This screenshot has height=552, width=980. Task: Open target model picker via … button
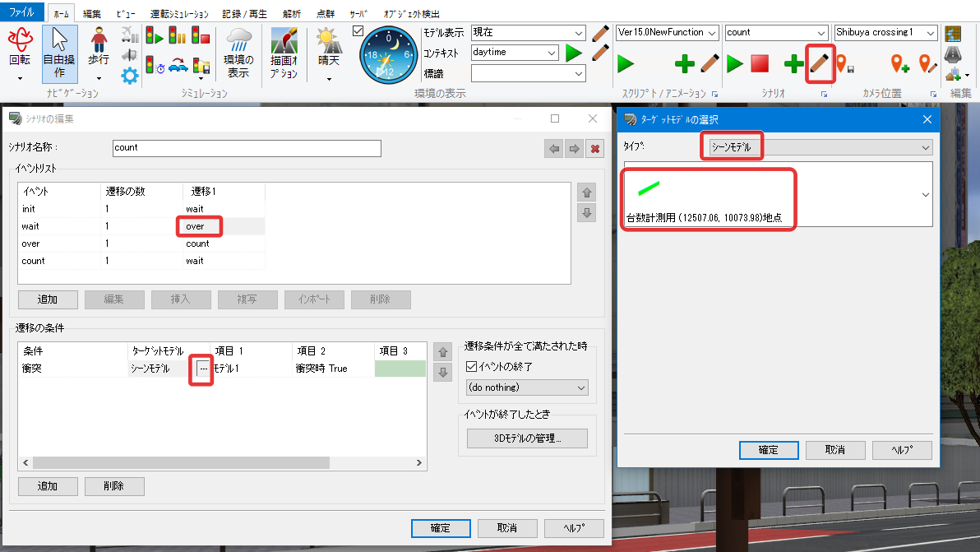(x=203, y=369)
